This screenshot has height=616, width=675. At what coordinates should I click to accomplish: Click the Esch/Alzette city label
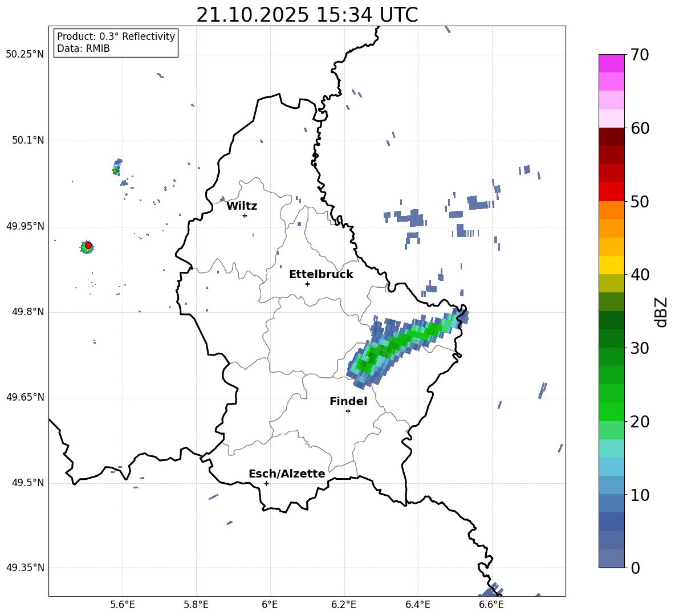coord(287,474)
